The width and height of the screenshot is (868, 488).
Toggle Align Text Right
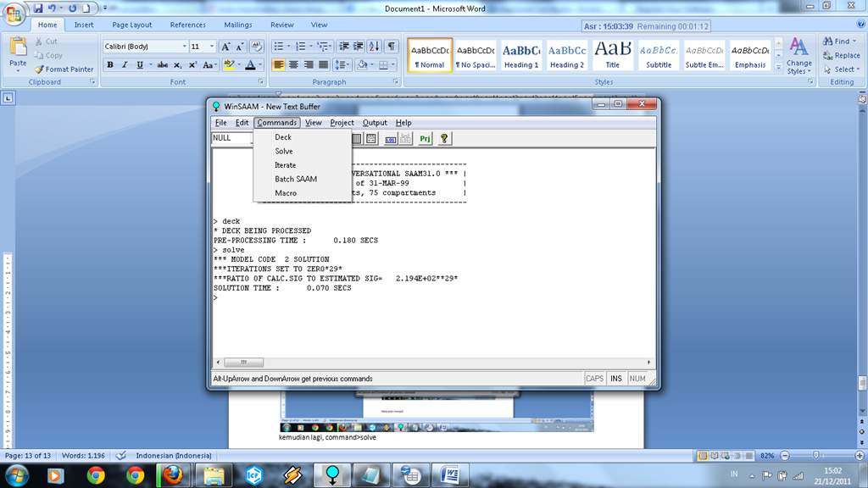(x=309, y=64)
